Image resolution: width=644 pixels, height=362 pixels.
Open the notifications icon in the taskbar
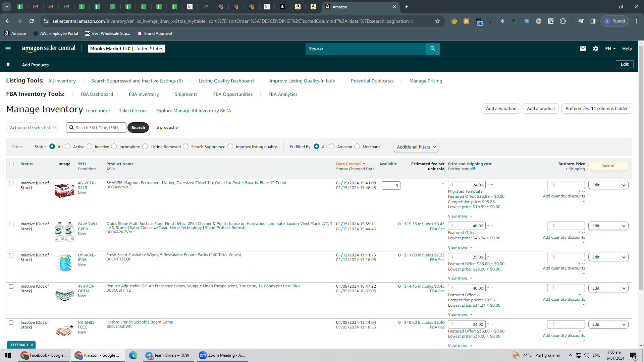pyautogui.click(x=633, y=356)
